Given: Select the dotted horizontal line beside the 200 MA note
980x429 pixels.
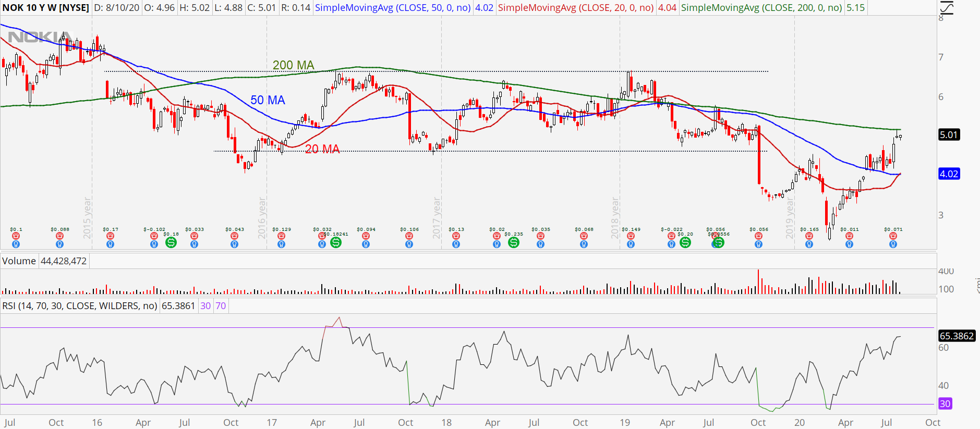Looking at the screenshot, I should (437, 71).
